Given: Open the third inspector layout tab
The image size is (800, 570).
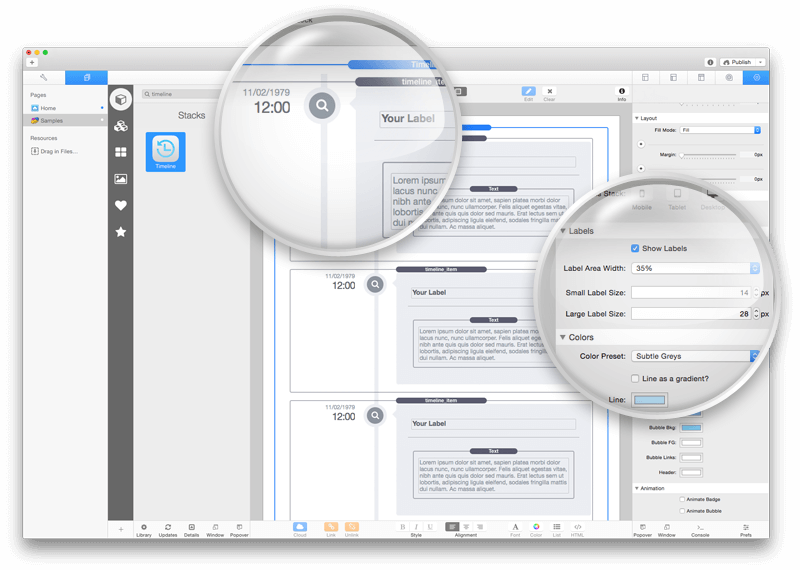Looking at the screenshot, I should [701, 78].
